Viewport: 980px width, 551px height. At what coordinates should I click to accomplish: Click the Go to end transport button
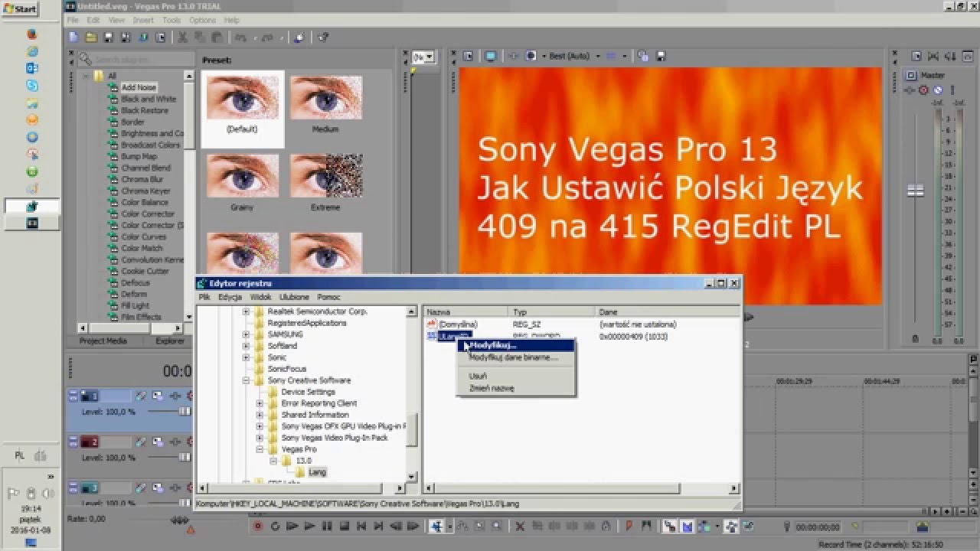(378, 527)
